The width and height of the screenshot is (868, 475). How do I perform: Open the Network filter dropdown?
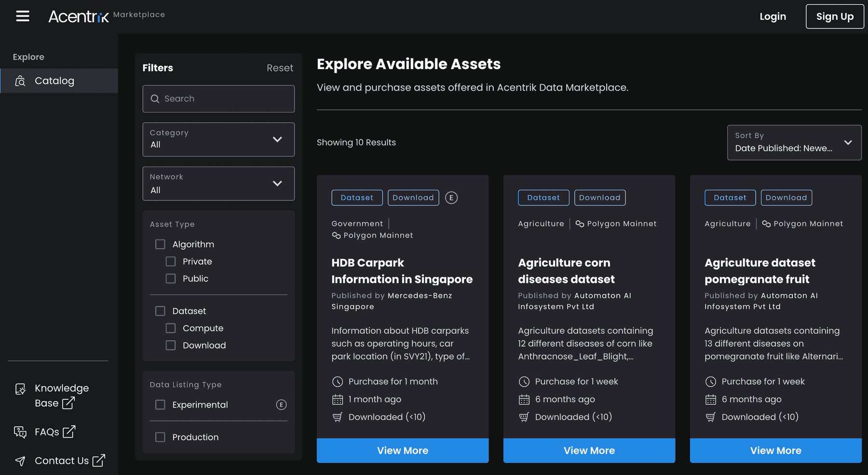(277, 183)
